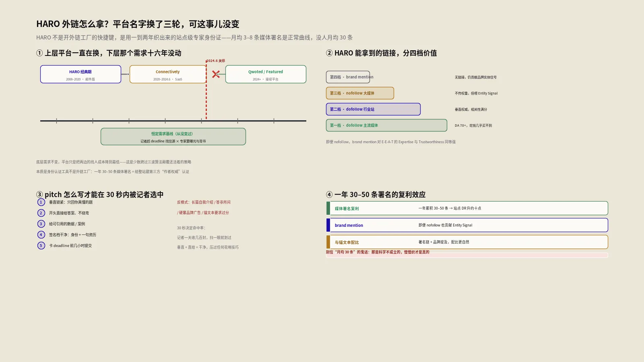Click the red X mark beside Connectively
The height and width of the screenshot is (362, 644).
click(216, 74)
